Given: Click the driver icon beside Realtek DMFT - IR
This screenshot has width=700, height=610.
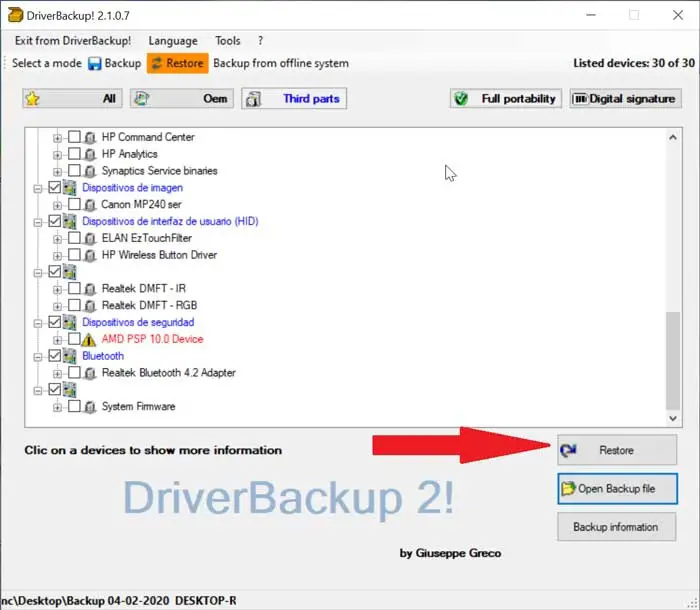Looking at the screenshot, I should click(90, 289).
